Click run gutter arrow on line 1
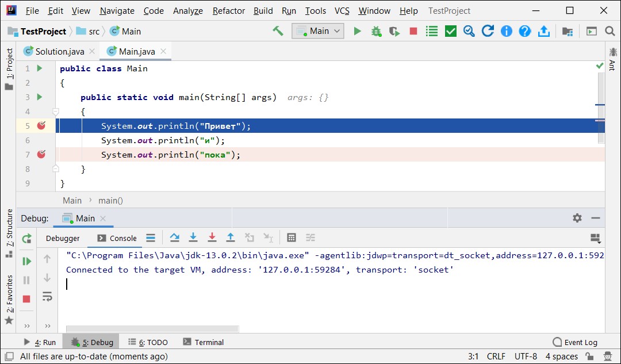Image resolution: width=621 pixels, height=364 pixels. (x=39, y=68)
